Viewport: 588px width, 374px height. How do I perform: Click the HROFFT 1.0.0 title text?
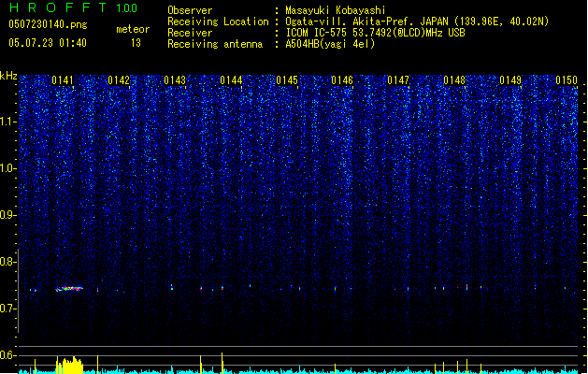pos(73,7)
